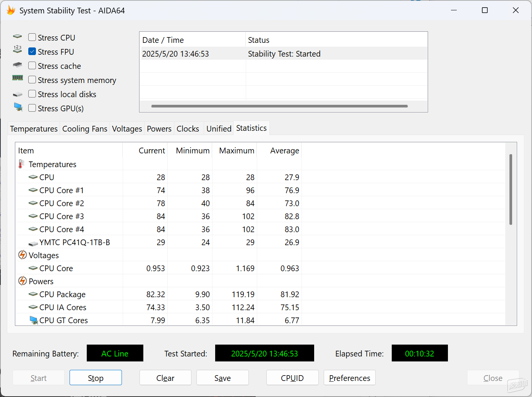Click the monitor icon next to CPU GT Cores
Image resolution: width=532 pixels, height=397 pixels.
point(34,320)
